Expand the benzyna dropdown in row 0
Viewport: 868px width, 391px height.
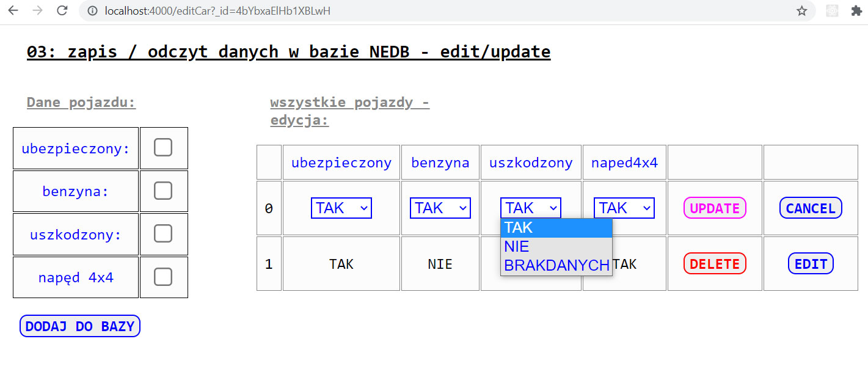point(440,208)
